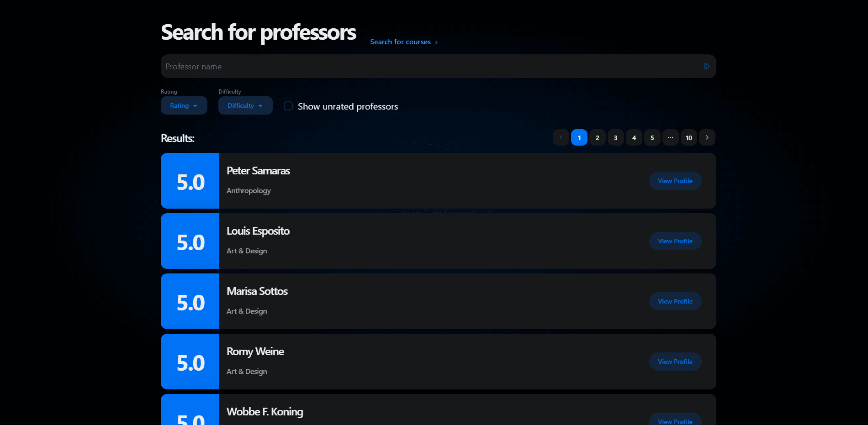The height and width of the screenshot is (425, 868).
Task: Click the previous page arrow
Action: point(561,137)
